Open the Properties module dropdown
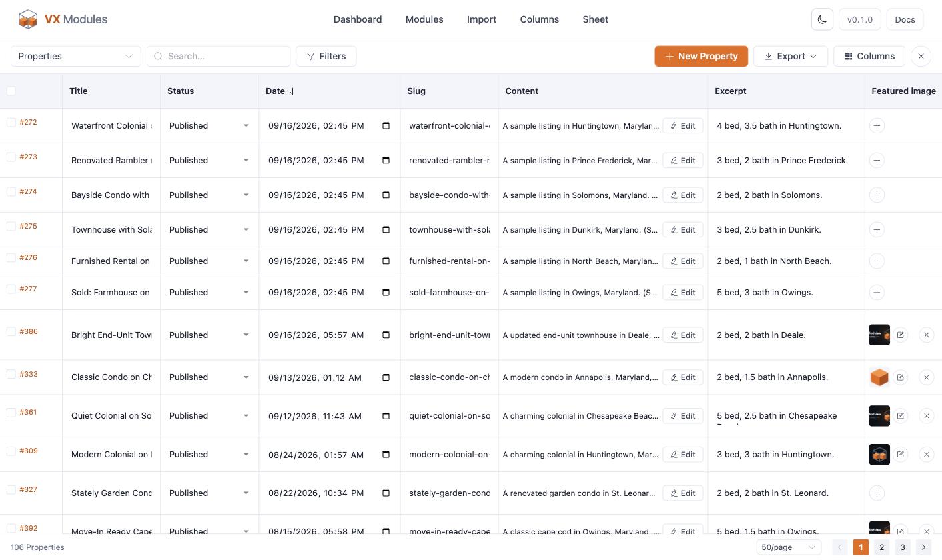Viewport: 942px width, 560px height. 75,56
